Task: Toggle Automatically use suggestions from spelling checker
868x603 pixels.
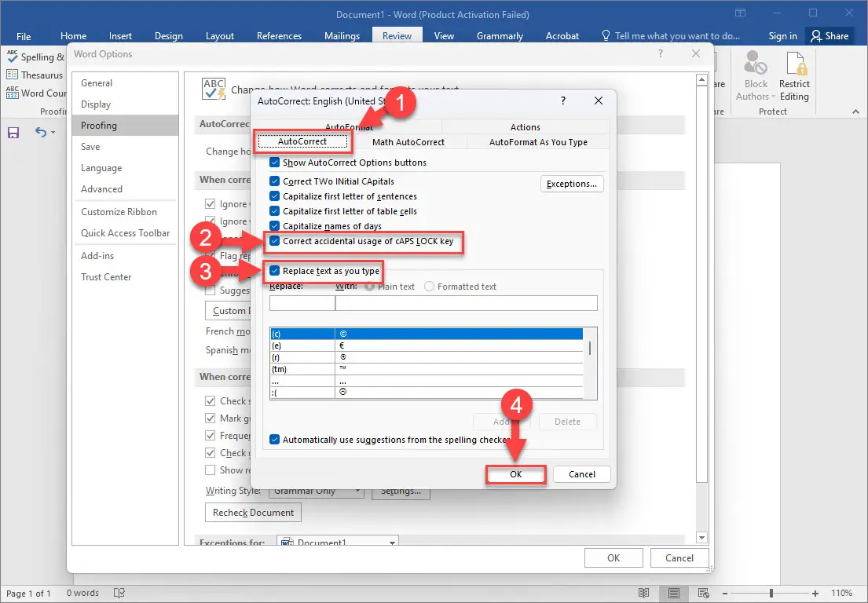Action: (x=274, y=440)
